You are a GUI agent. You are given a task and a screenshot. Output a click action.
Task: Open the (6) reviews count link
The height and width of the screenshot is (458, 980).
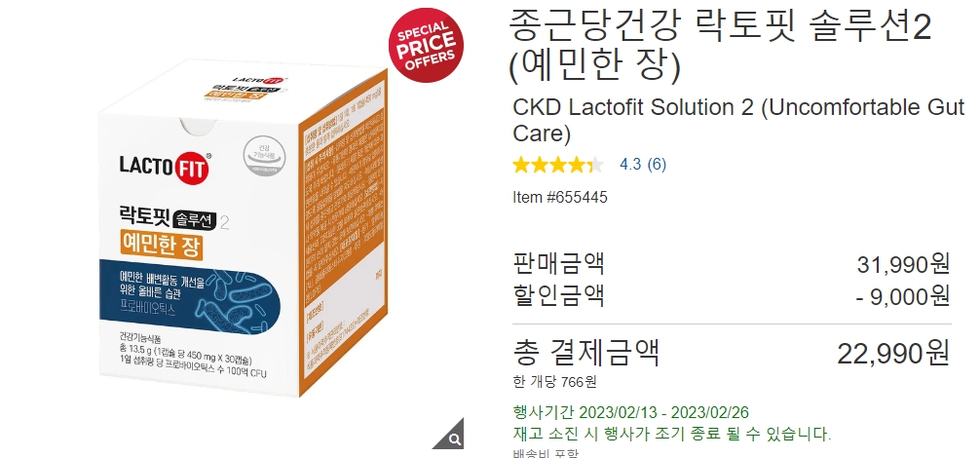[657, 165]
